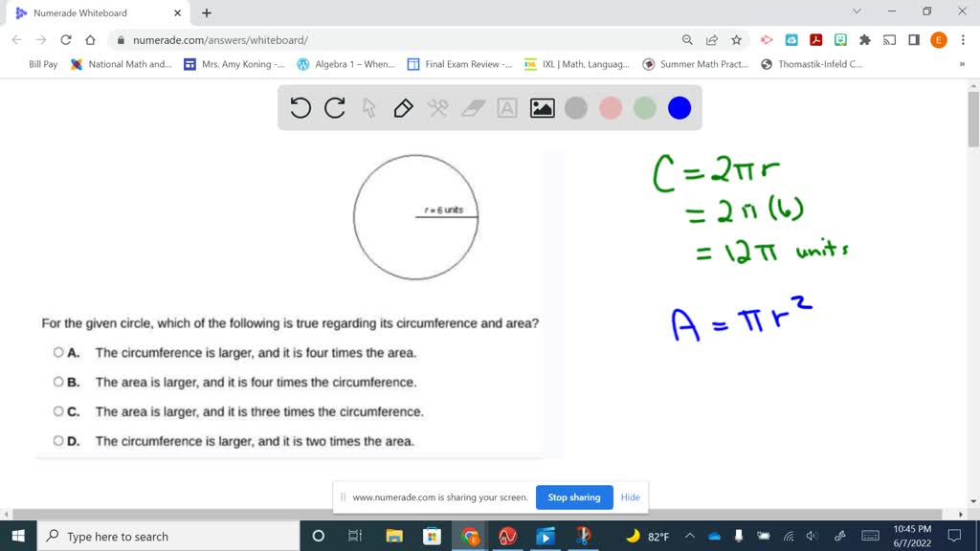This screenshot has height=551, width=980.
Task: Select the pointer selection tool
Action: [x=368, y=108]
